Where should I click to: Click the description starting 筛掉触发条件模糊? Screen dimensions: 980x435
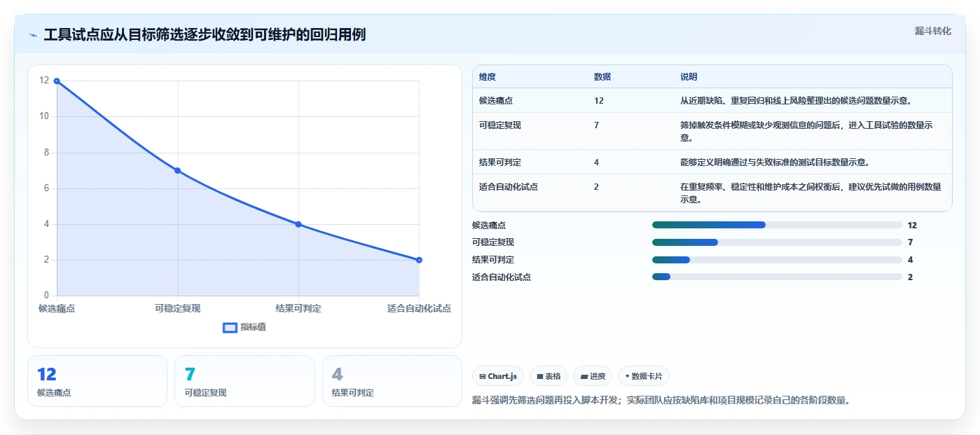(807, 131)
